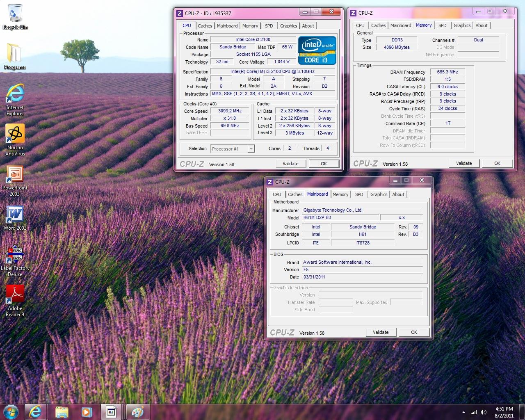
Task: Click the LPCIO value IT8728
Action: click(363, 243)
